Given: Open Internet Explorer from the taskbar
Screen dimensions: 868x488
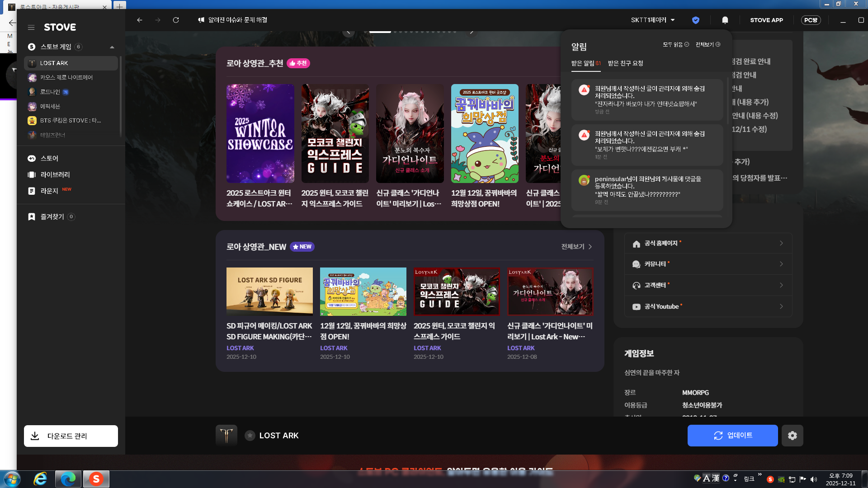Looking at the screenshot, I should pyautogui.click(x=40, y=479).
